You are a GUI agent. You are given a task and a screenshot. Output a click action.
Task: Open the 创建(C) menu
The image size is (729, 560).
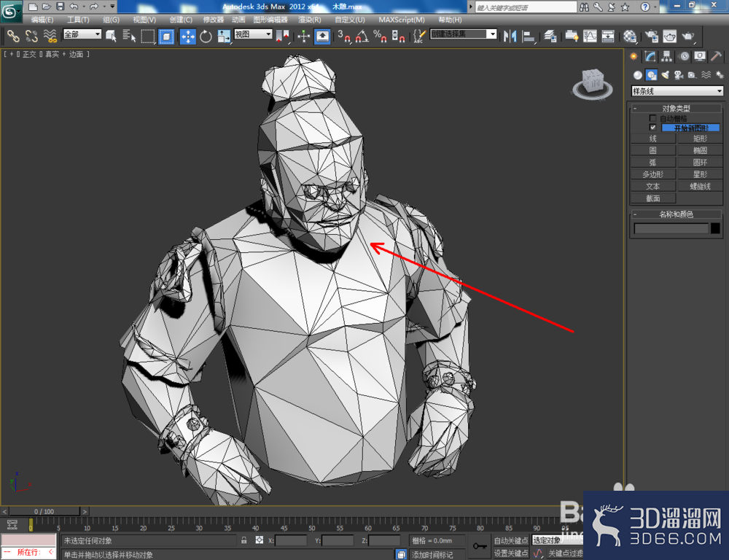click(181, 20)
